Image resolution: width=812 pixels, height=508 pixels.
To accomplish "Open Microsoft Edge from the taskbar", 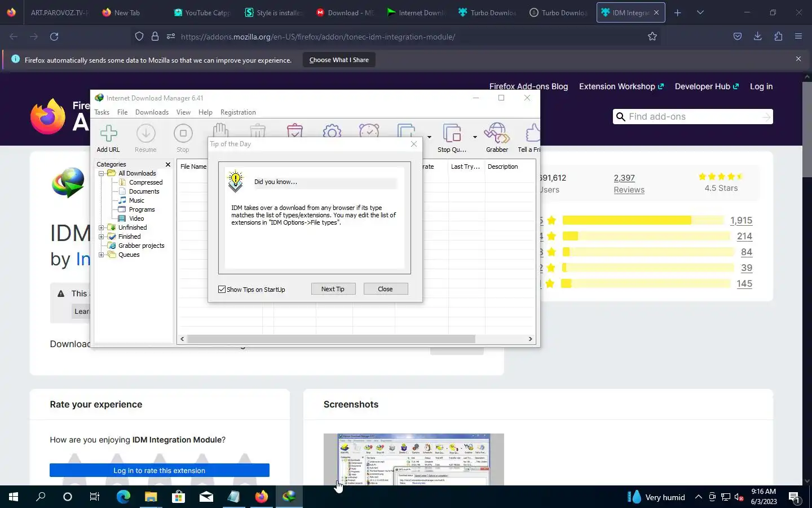I will (123, 497).
